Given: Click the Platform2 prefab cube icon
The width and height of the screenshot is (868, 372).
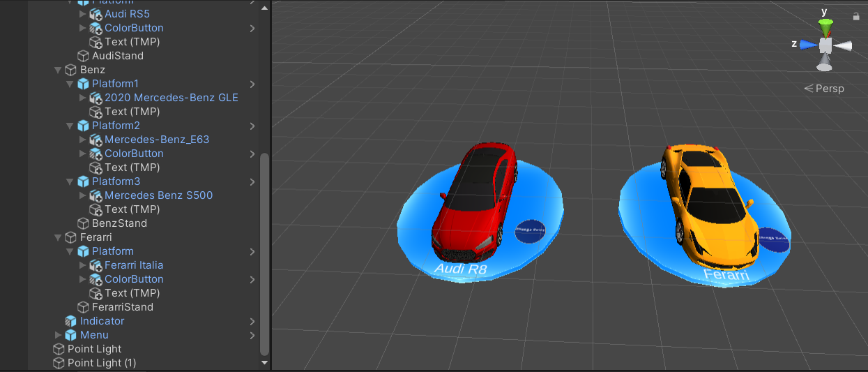Looking at the screenshot, I should [84, 126].
